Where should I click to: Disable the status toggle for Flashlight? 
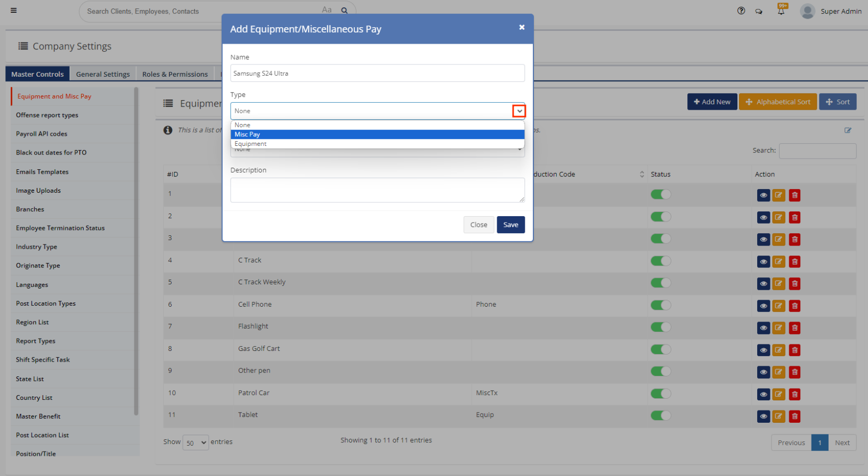click(x=660, y=327)
